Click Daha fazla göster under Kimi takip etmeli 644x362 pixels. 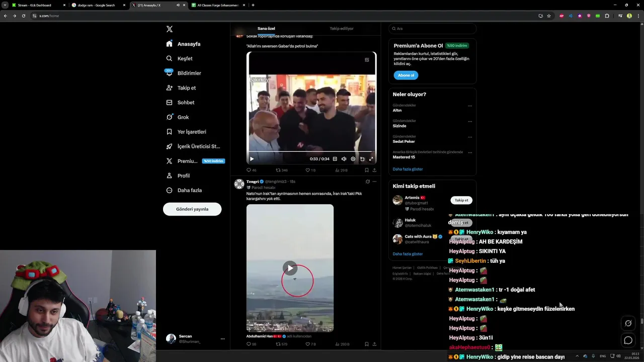pyautogui.click(x=408, y=254)
